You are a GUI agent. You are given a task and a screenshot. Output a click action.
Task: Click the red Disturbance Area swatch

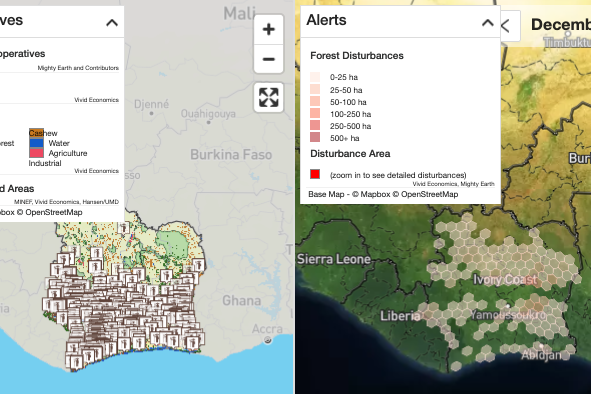coord(315,174)
